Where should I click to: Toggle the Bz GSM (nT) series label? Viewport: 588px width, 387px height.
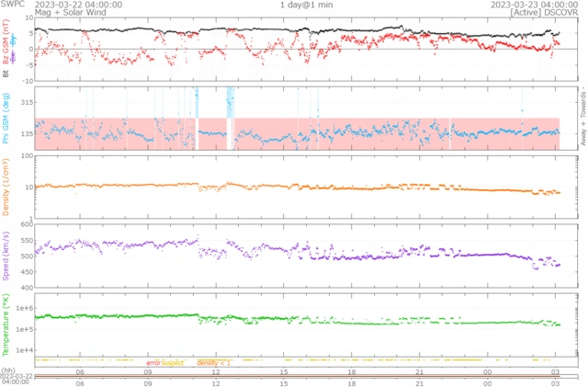pyautogui.click(x=6, y=41)
